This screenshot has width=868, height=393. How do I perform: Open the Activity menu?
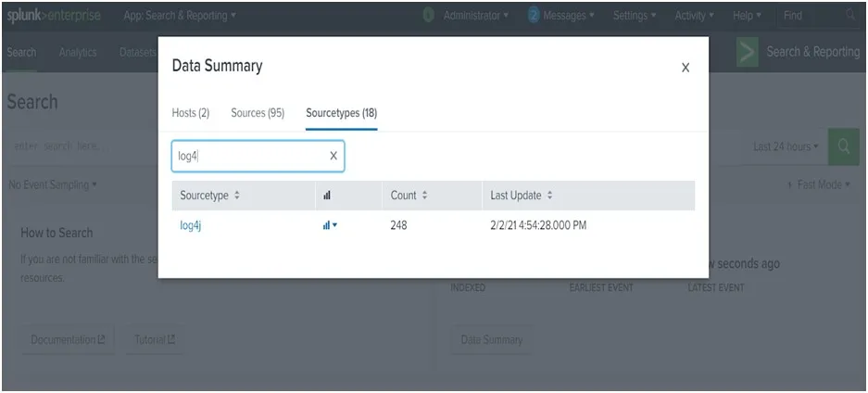[x=694, y=16]
